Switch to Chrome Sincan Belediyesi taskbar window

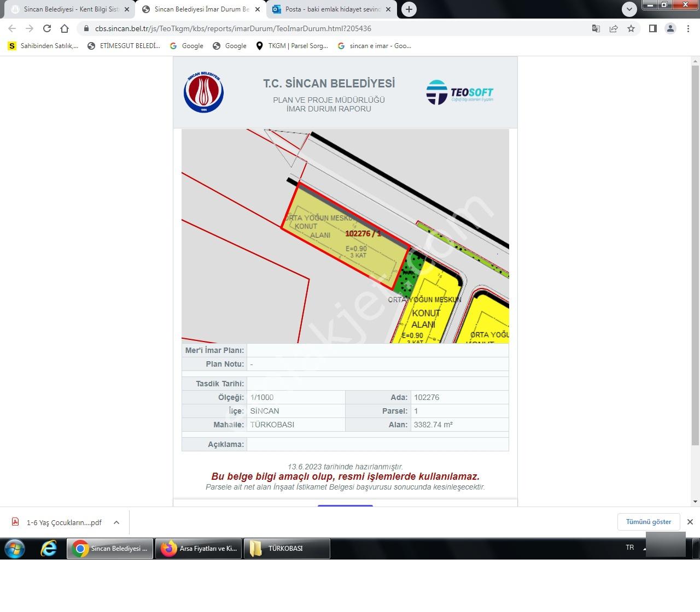110,548
